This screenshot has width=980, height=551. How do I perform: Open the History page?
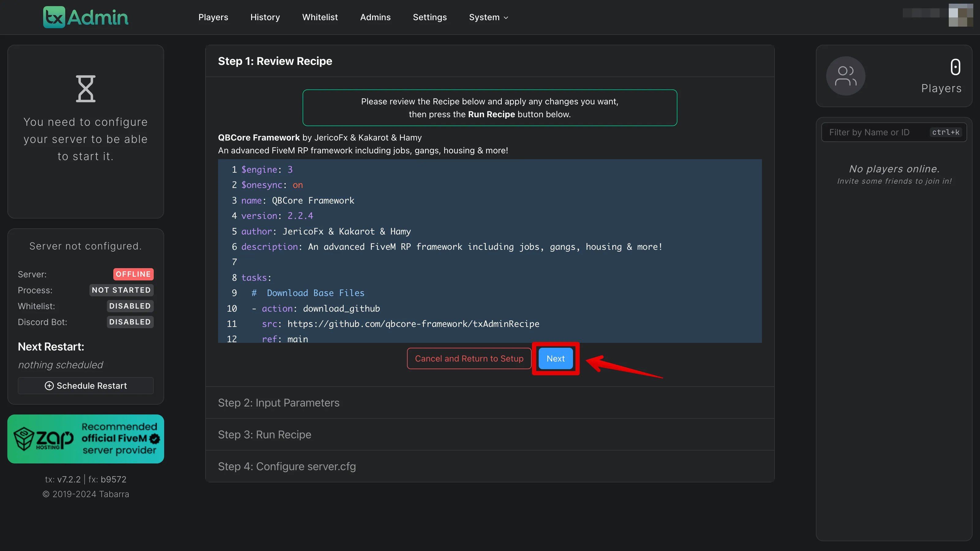pyautogui.click(x=265, y=17)
